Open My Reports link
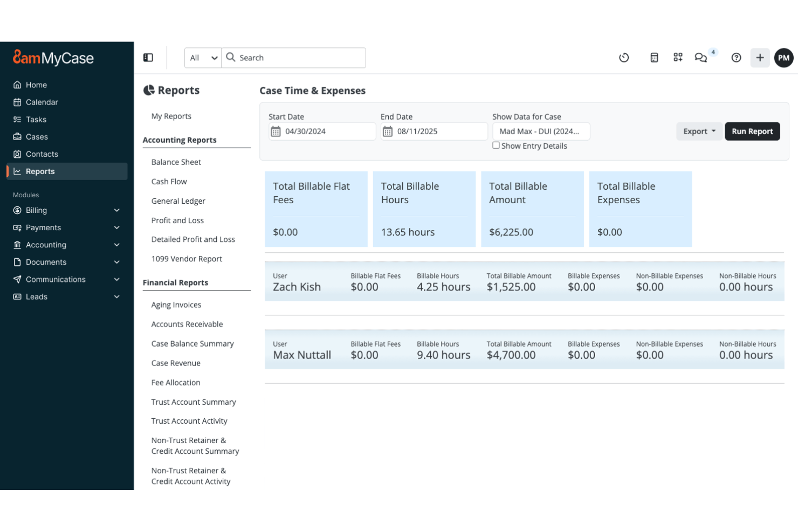 coord(171,116)
